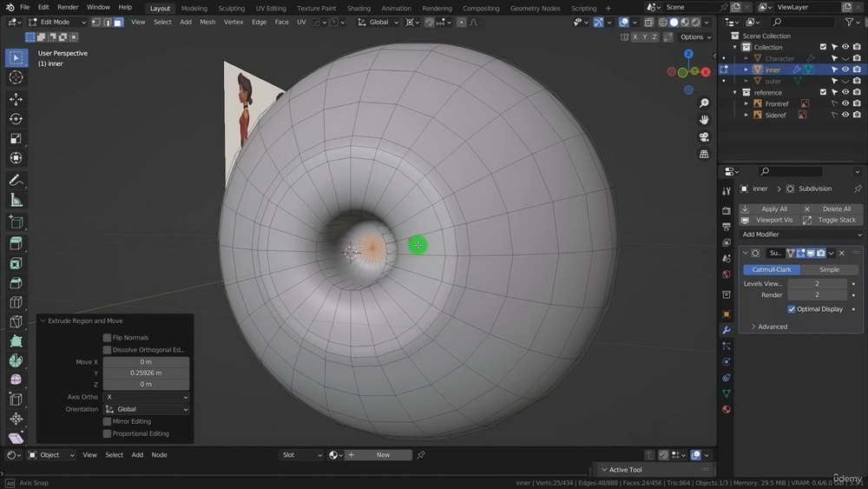Click the Render levels value field
Image resolution: width=868 pixels, height=489 pixels.
point(817,295)
